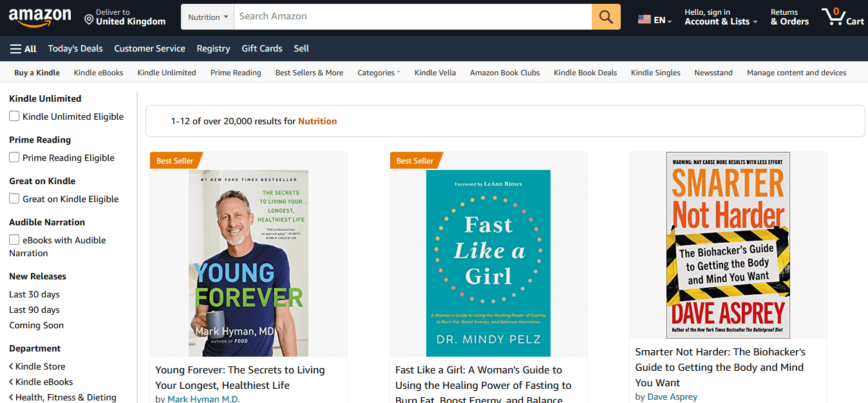The image size is (868, 403).
Task: Click the US flag language icon
Action: [x=644, y=20]
